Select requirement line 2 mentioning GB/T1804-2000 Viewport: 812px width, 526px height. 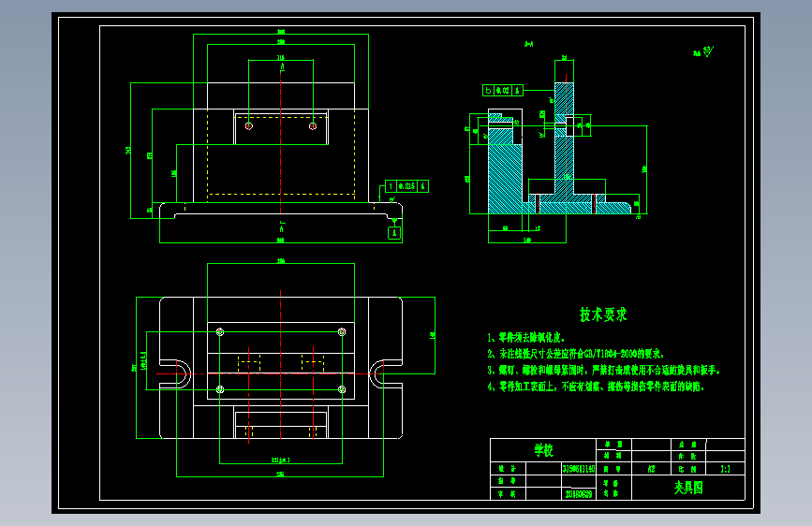(x=575, y=354)
